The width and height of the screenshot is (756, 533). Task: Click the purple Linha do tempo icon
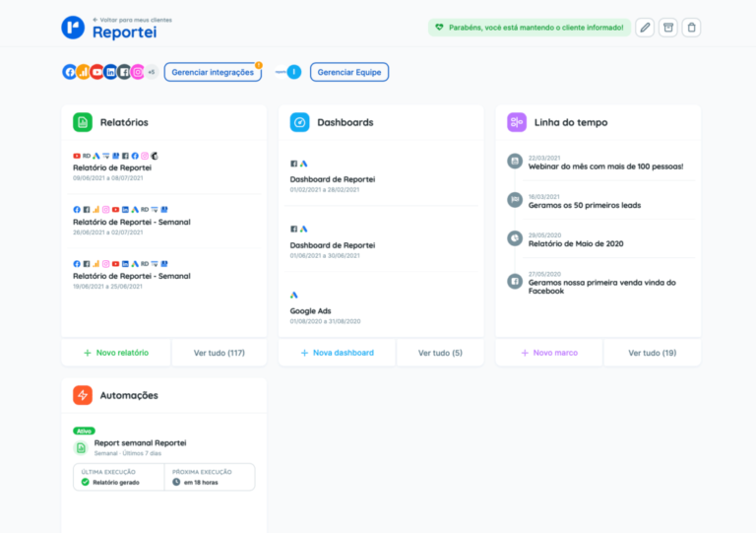coord(517,122)
